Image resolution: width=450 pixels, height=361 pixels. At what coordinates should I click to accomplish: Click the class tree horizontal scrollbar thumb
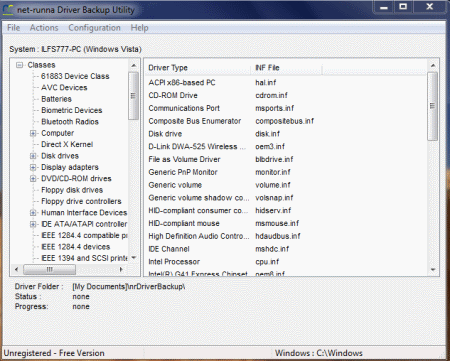pos(49,269)
